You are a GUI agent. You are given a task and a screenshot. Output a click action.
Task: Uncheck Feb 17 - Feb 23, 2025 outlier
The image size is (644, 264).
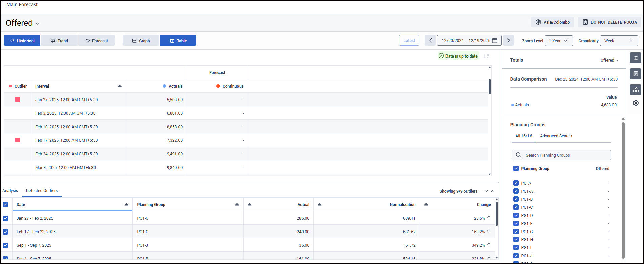5,232
